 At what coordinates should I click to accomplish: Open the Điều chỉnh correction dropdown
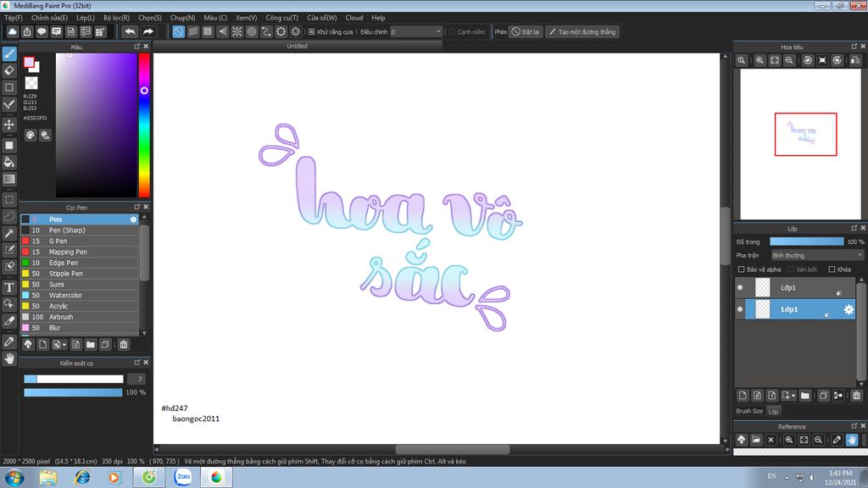pyautogui.click(x=415, y=32)
